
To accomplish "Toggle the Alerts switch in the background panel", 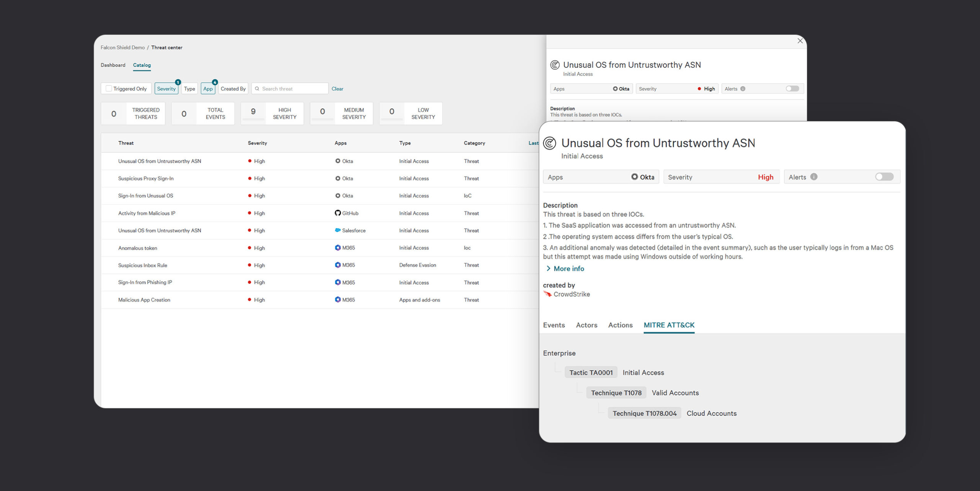I will 792,89.
